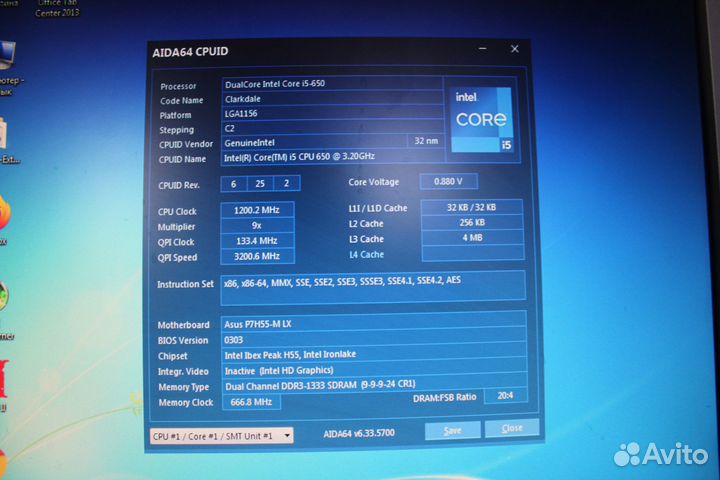Open the CPU #1 / Core #1 / SMT Unit #1 dropdown

pyautogui.click(x=221, y=436)
